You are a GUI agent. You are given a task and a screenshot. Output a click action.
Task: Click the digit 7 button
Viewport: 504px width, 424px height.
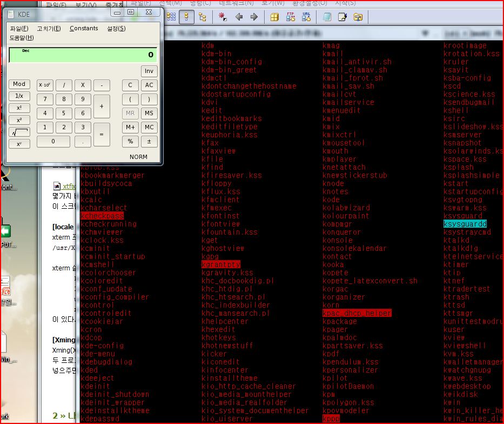(45, 100)
